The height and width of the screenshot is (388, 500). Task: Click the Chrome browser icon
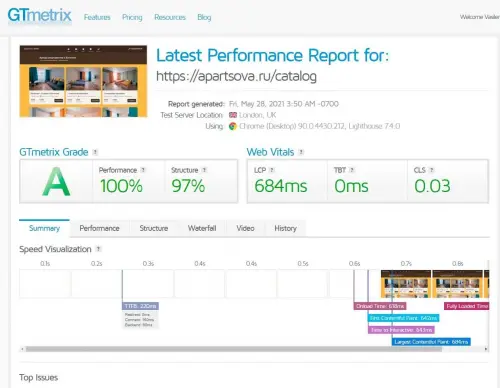[x=233, y=126]
